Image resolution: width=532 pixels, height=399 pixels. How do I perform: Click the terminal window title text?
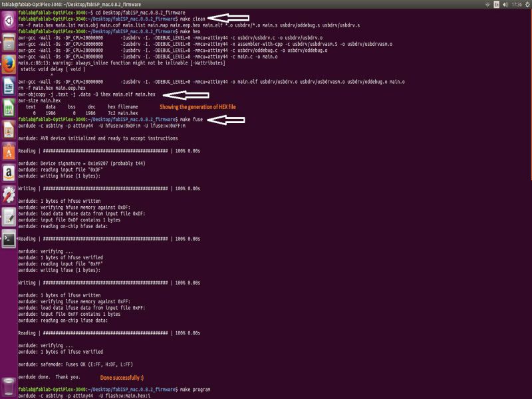click(71, 5)
